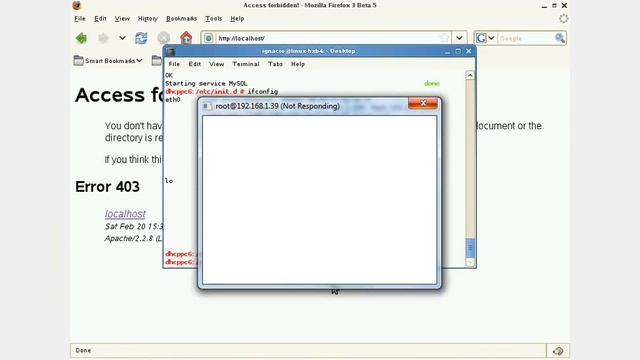The image size is (640, 360).
Task: Open the search engine selector dropdown
Action: [485, 38]
